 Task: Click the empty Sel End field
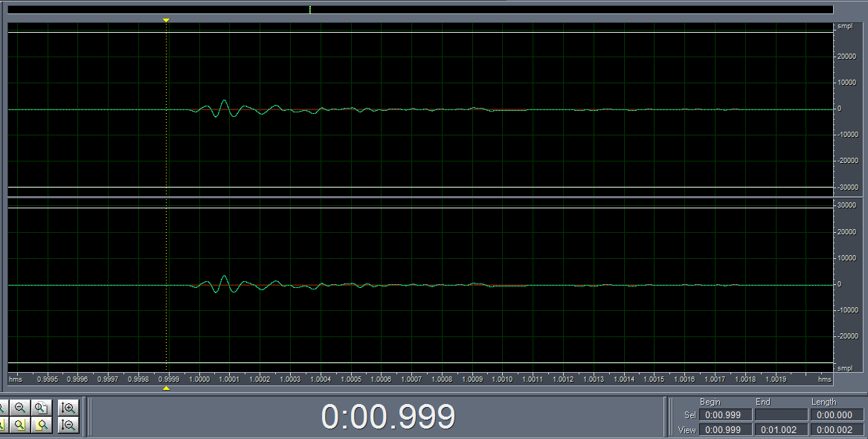click(781, 414)
